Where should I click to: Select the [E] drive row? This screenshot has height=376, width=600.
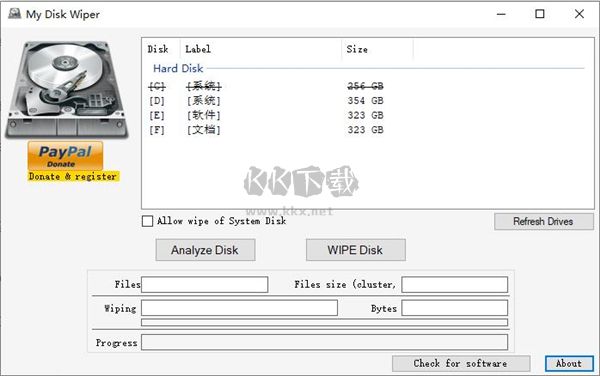[x=266, y=116]
